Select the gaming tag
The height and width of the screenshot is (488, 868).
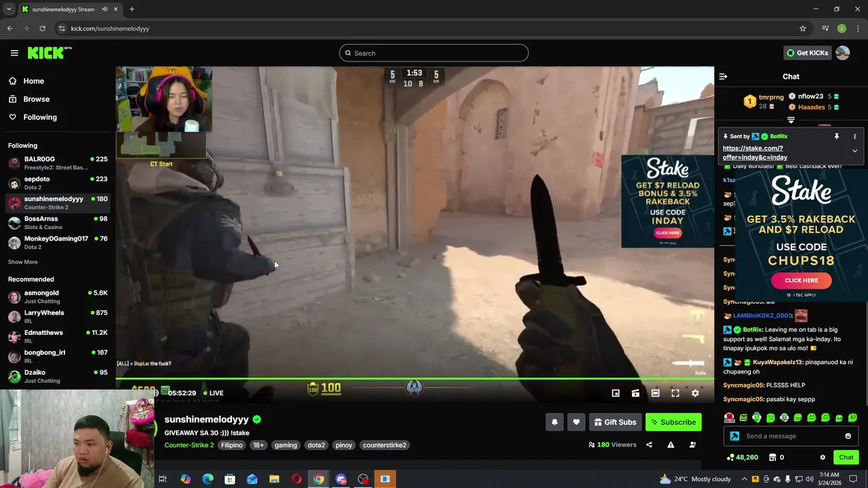coord(285,445)
